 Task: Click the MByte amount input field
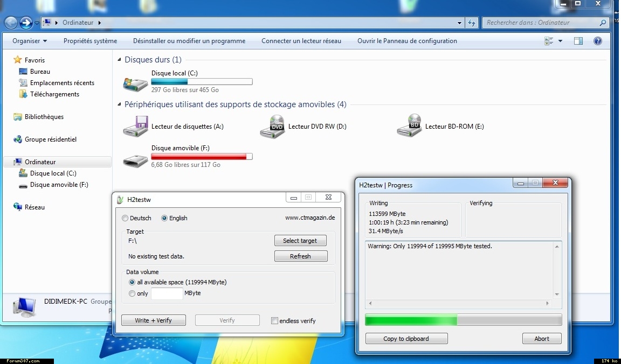tap(167, 293)
